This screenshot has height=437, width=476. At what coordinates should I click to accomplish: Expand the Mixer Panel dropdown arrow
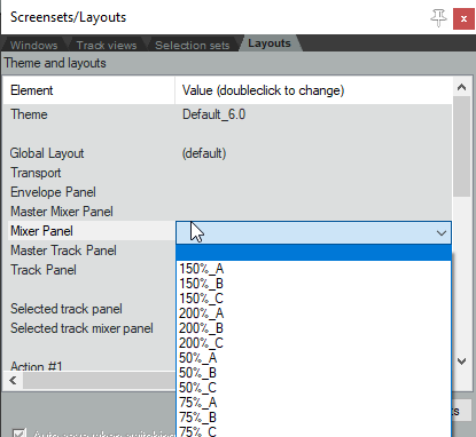(x=441, y=232)
